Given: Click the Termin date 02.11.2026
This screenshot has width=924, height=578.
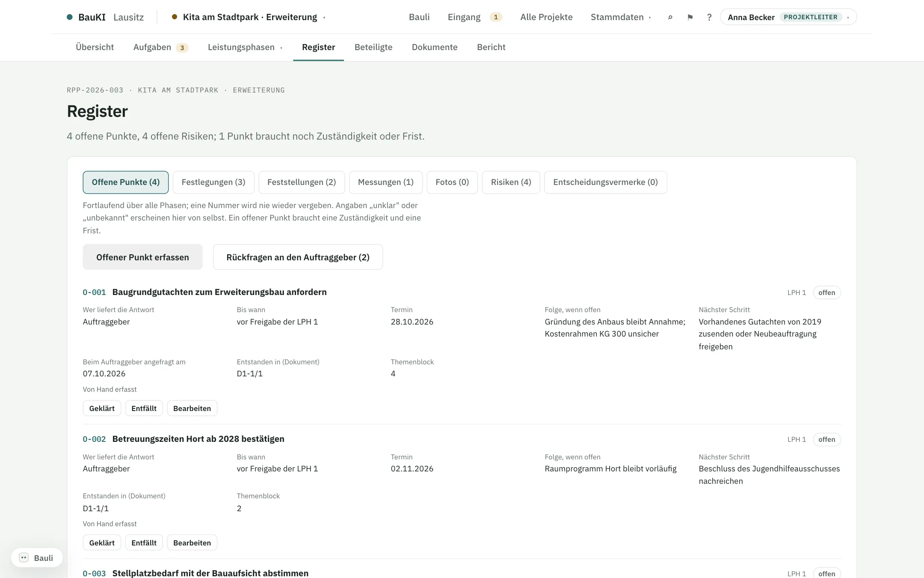Looking at the screenshot, I should tap(412, 469).
